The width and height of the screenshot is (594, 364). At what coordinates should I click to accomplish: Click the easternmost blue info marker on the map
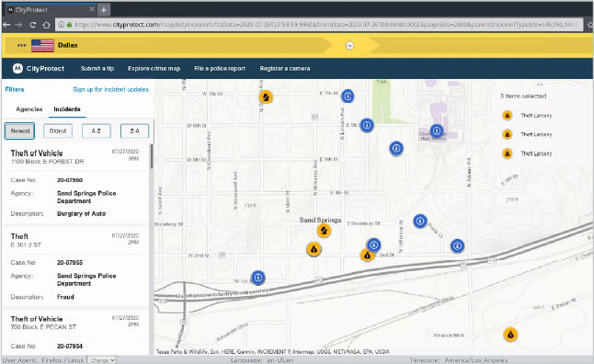point(457,245)
